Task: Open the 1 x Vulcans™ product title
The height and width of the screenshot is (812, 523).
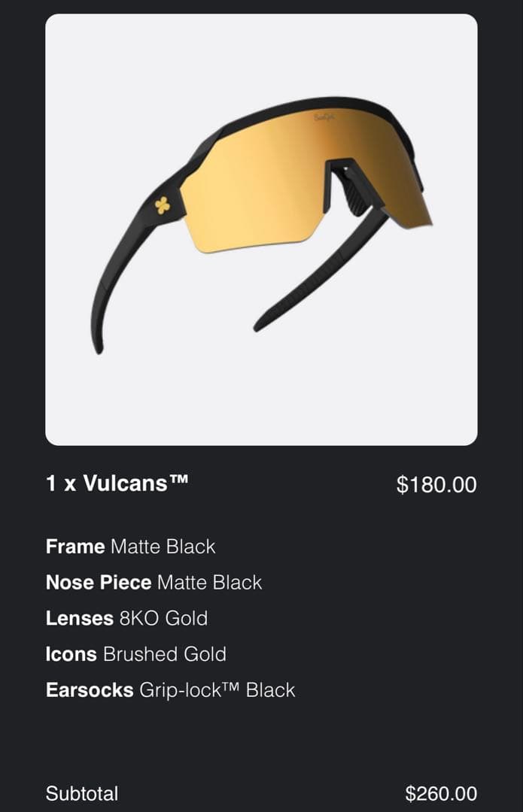Action: pyautogui.click(x=117, y=483)
